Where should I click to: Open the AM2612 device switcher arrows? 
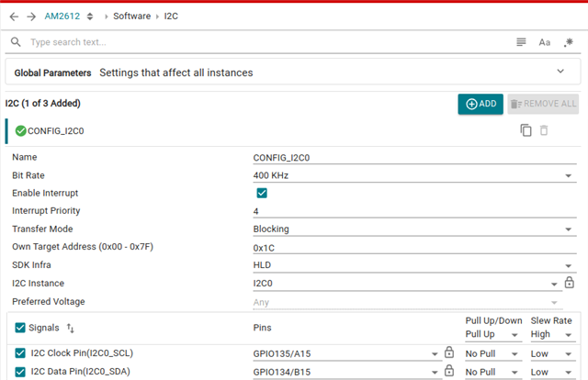[90, 17]
